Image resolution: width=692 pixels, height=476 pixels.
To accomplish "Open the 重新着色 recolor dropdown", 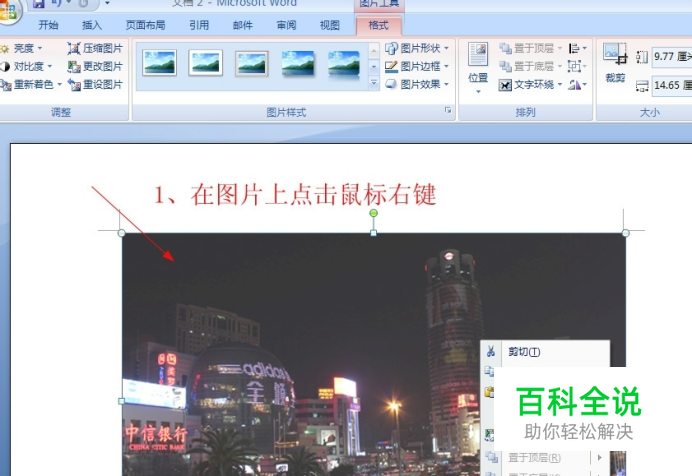I will 31,85.
